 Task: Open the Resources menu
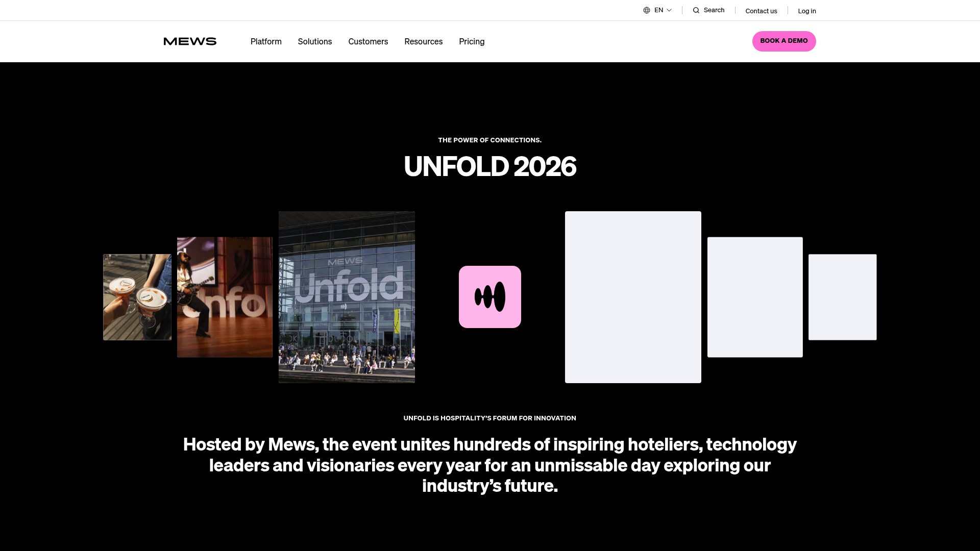point(424,41)
